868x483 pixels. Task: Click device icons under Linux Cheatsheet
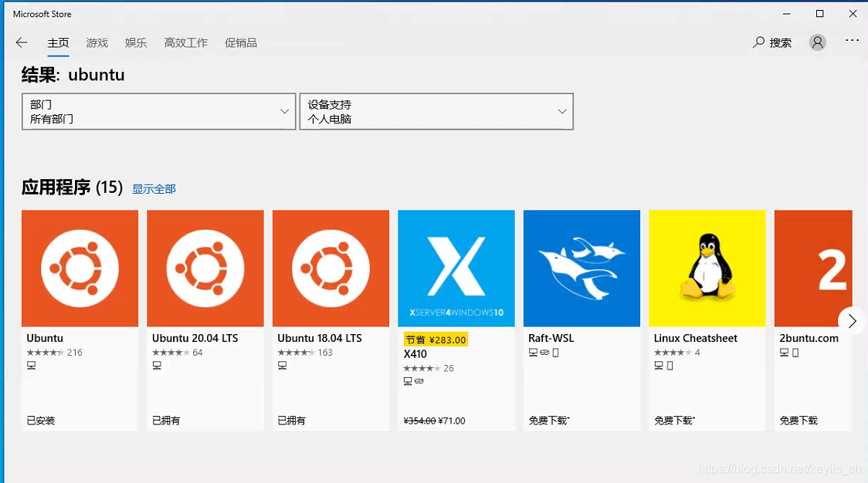[663, 366]
